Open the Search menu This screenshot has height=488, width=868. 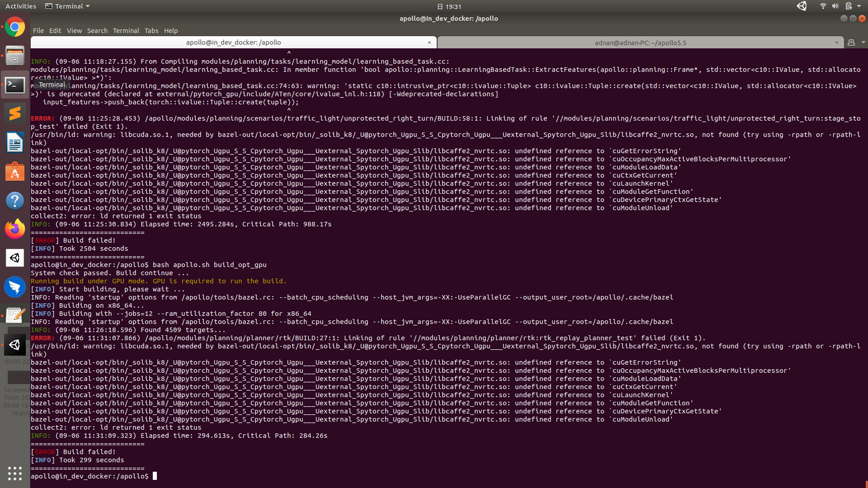coord(97,31)
